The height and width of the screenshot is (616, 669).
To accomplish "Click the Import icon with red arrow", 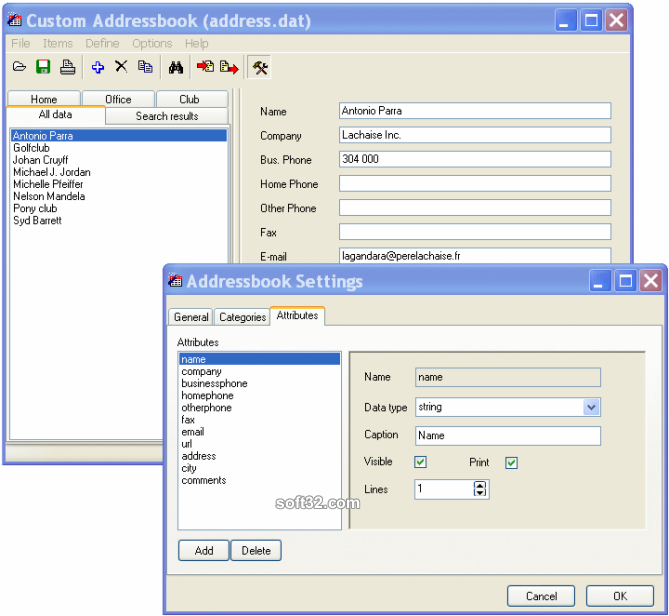I will pyautogui.click(x=205, y=67).
